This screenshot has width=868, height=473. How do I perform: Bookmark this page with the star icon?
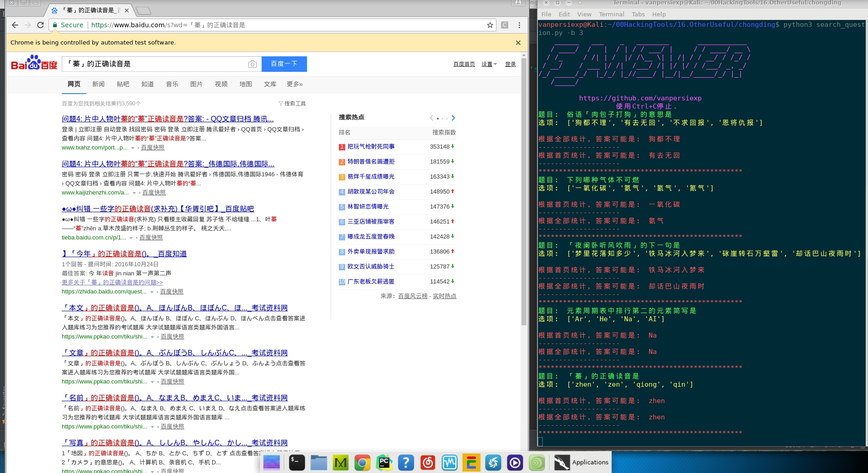click(490, 25)
